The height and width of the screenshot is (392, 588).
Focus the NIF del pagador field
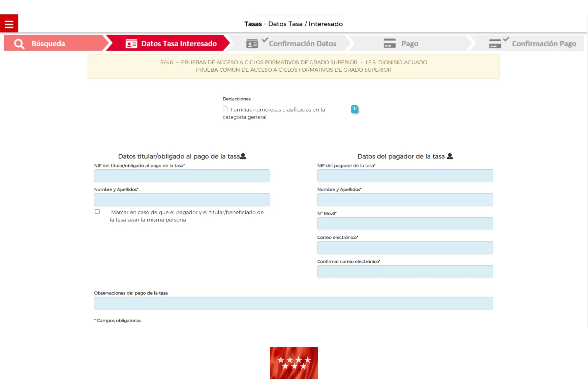click(405, 176)
